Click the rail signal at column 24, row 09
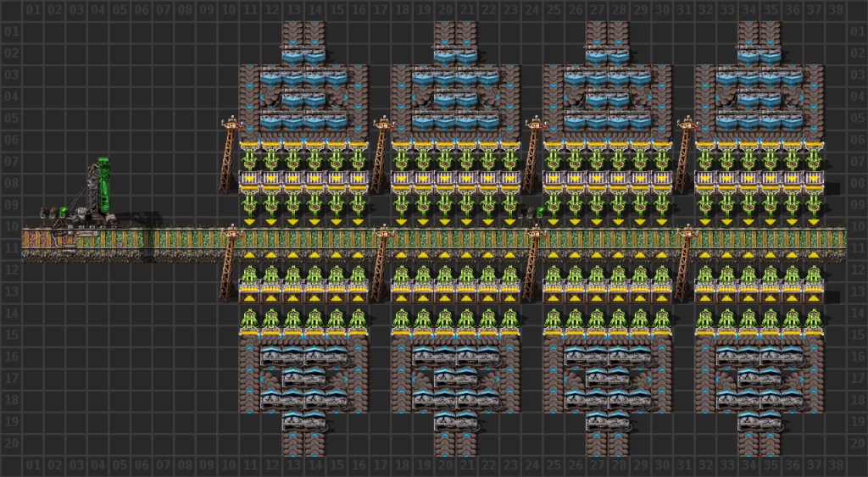 point(534,212)
